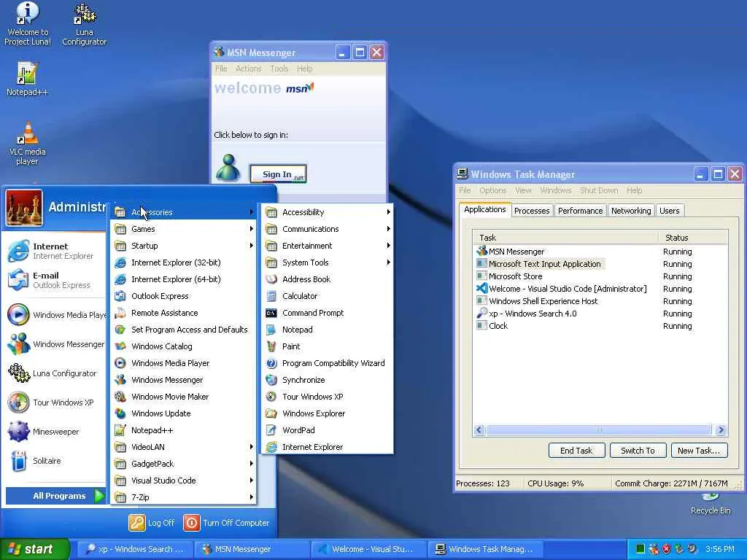Click the MSN Messenger buddy figure icon
The width and height of the screenshot is (747, 560).
point(228,168)
